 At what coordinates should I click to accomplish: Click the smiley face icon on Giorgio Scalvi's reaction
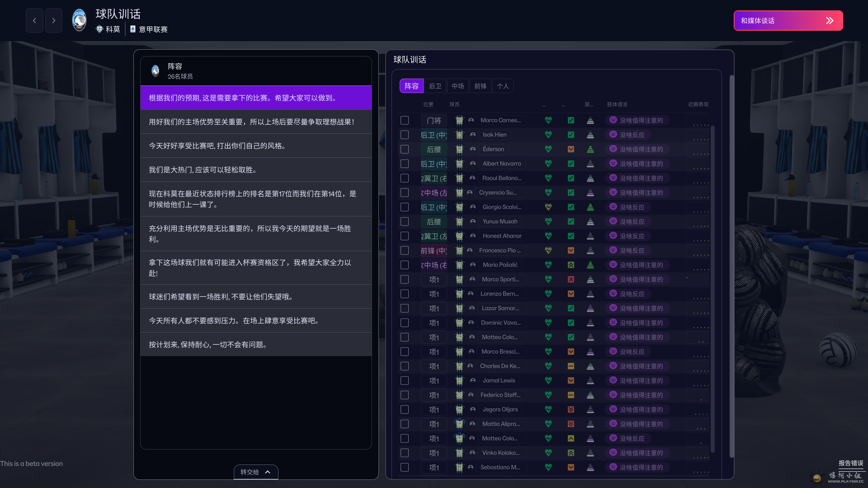613,207
